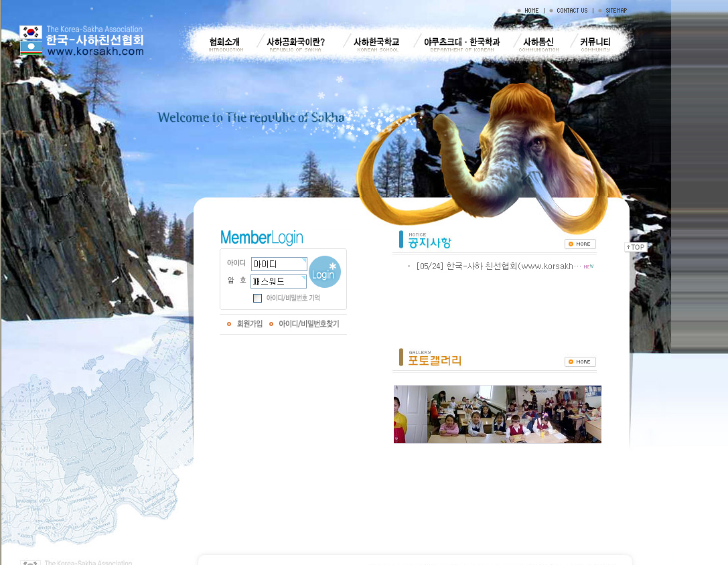Click the Korea-Sakha Association logo
728x565 pixels.
[x=82, y=41]
